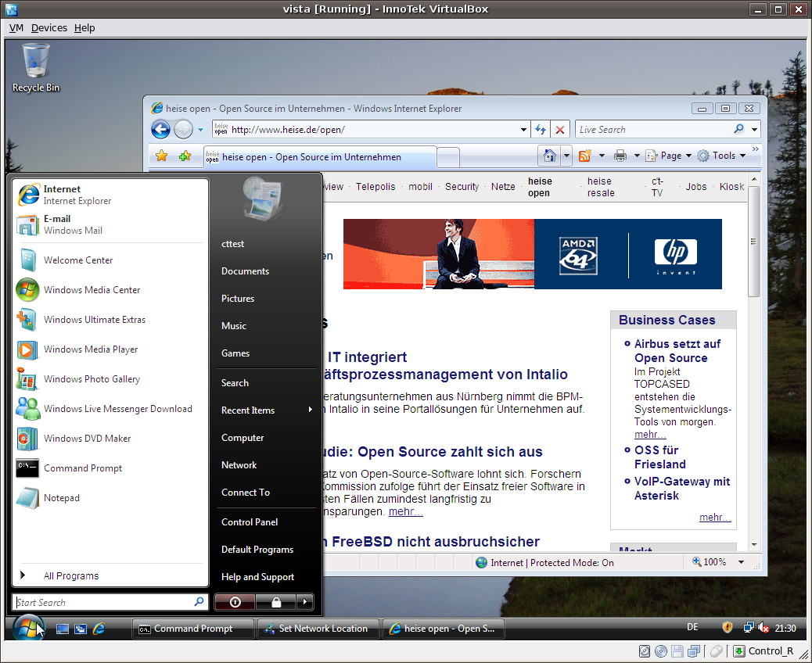Click the IE Stop loading X button
This screenshot has width=812, height=663.
tap(560, 129)
